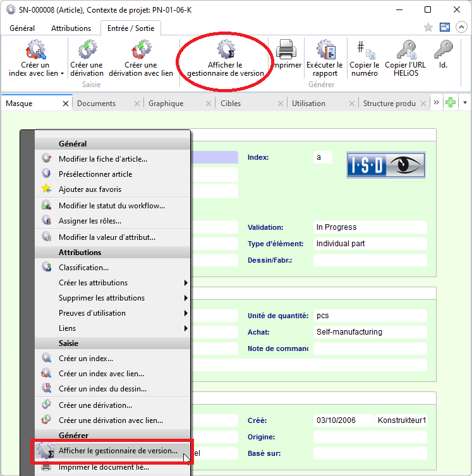
Task: Close the Masque tab
Action: [65, 104]
